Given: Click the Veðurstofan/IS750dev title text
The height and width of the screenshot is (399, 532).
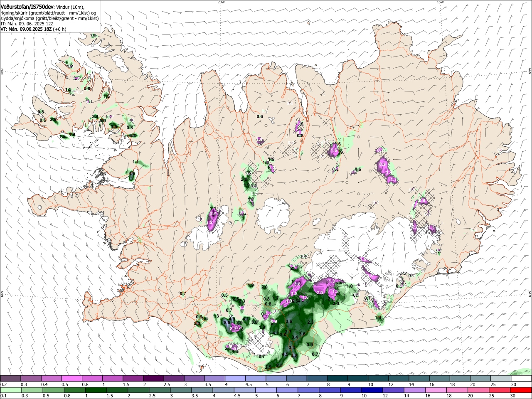Looking at the screenshot, I should point(27,7).
